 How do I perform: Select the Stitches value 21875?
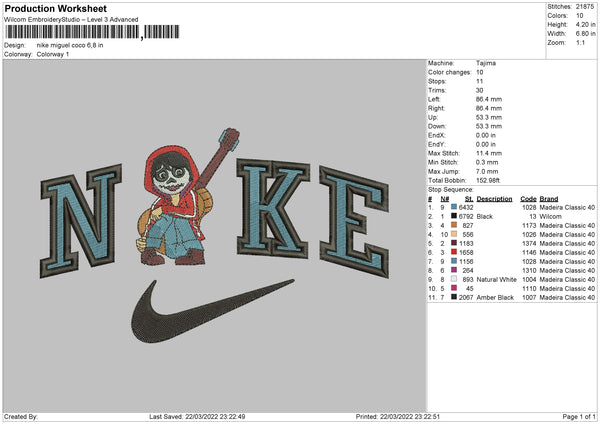tap(585, 7)
